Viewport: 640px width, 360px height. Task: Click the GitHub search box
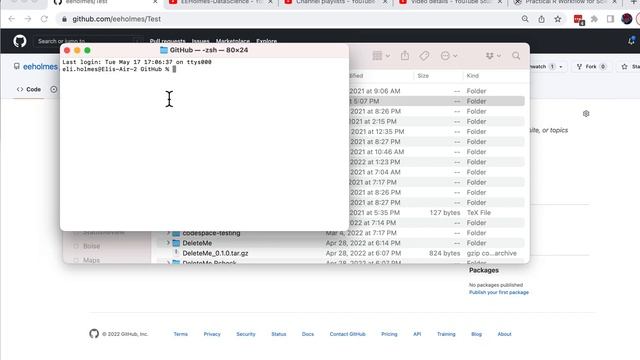(x=88, y=41)
